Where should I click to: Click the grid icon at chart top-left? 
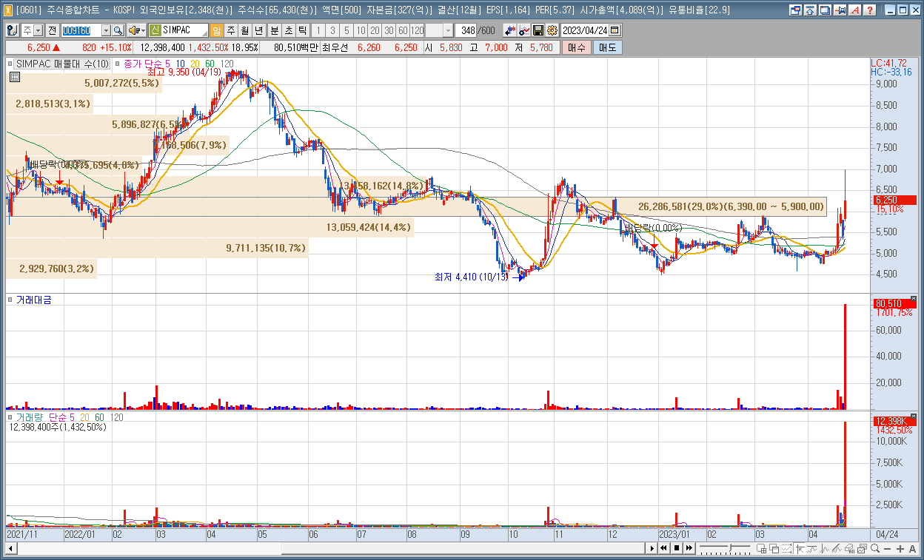(14, 75)
